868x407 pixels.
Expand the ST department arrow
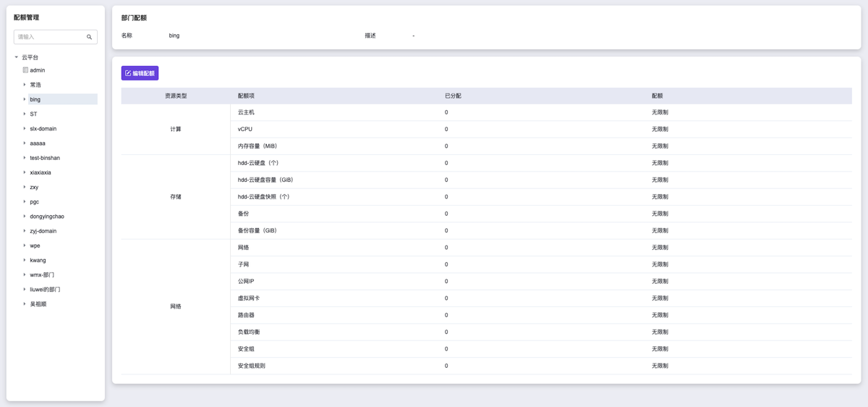click(x=25, y=114)
